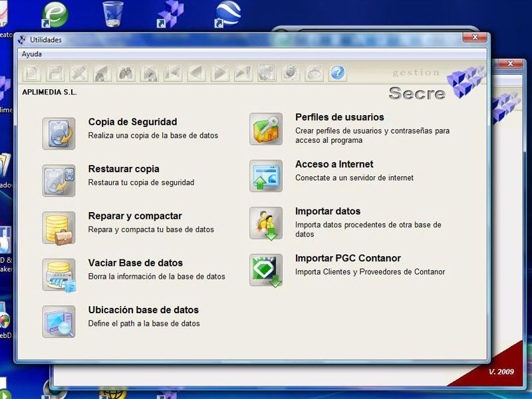
Task: Click the delete X toolbar icon
Action: point(78,73)
